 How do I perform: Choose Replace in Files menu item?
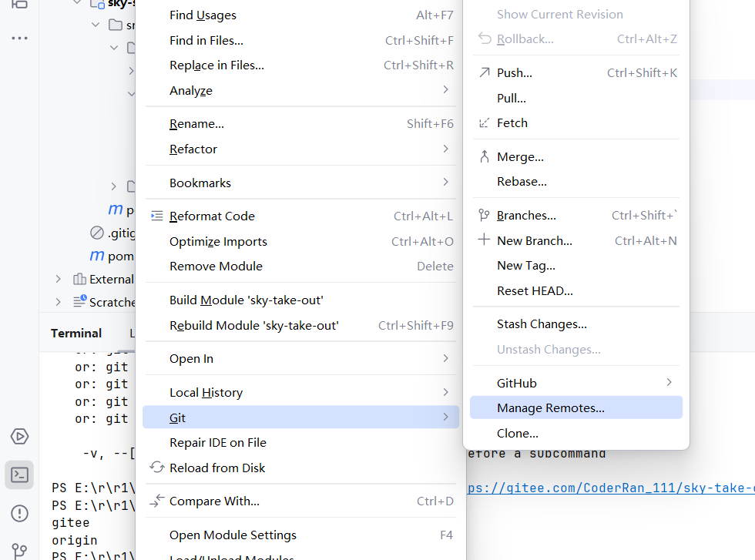click(301, 65)
